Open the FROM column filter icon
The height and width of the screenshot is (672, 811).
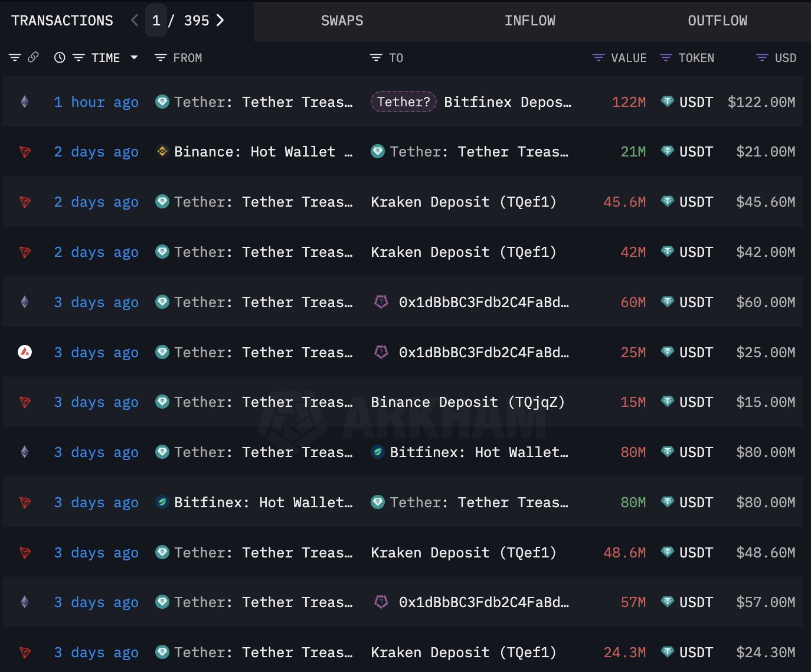[160, 58]
